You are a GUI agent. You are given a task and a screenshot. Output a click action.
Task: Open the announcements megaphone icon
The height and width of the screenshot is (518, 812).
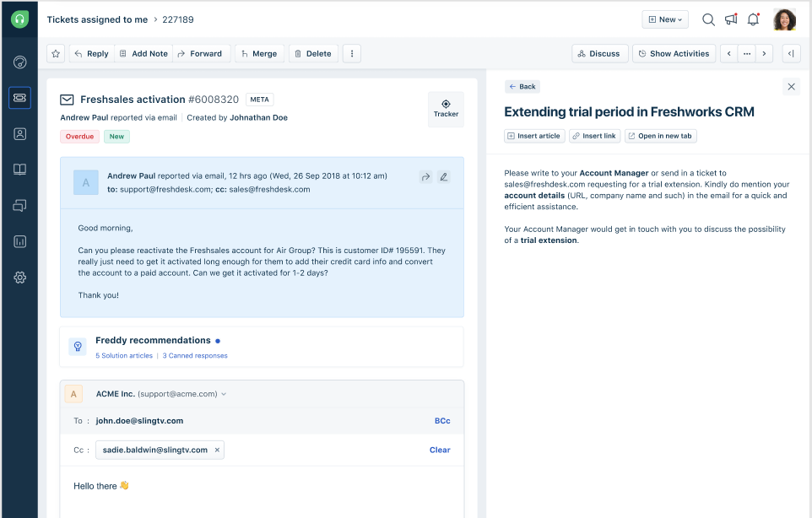pos(731,19)
